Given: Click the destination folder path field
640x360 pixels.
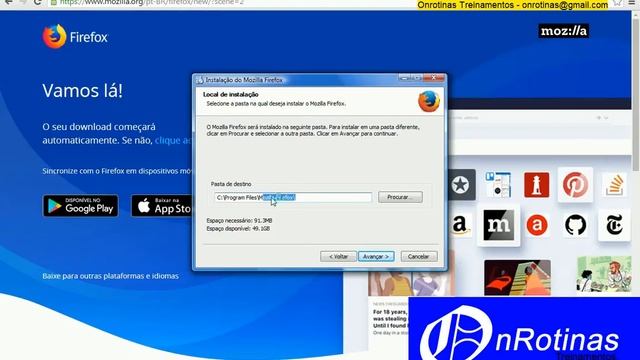Looking at the screenshot, I should pyautogui.click(x=293, y=198).
